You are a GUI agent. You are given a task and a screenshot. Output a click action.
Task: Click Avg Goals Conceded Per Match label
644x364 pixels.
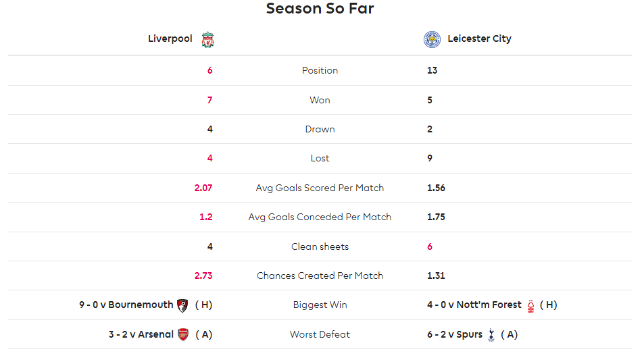click(x=320, y=217)
